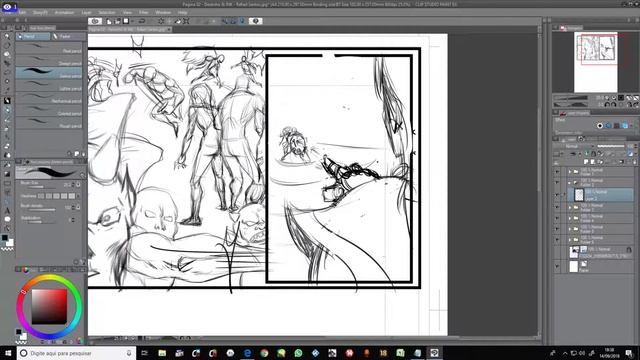Pick a color in the color square
The image size is (640, 360).
coord(49,307)
